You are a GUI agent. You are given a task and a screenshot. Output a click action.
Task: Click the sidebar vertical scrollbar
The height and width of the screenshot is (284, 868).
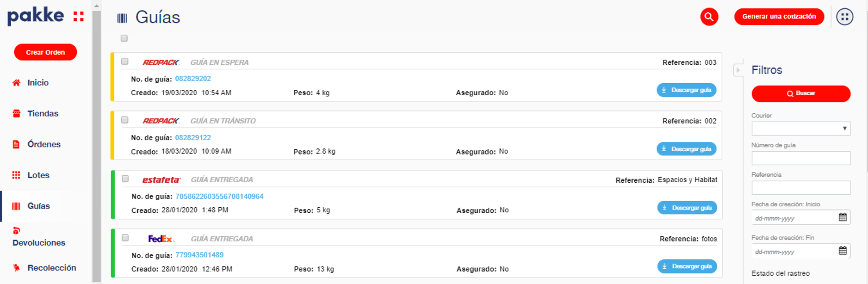pos(97,143)
